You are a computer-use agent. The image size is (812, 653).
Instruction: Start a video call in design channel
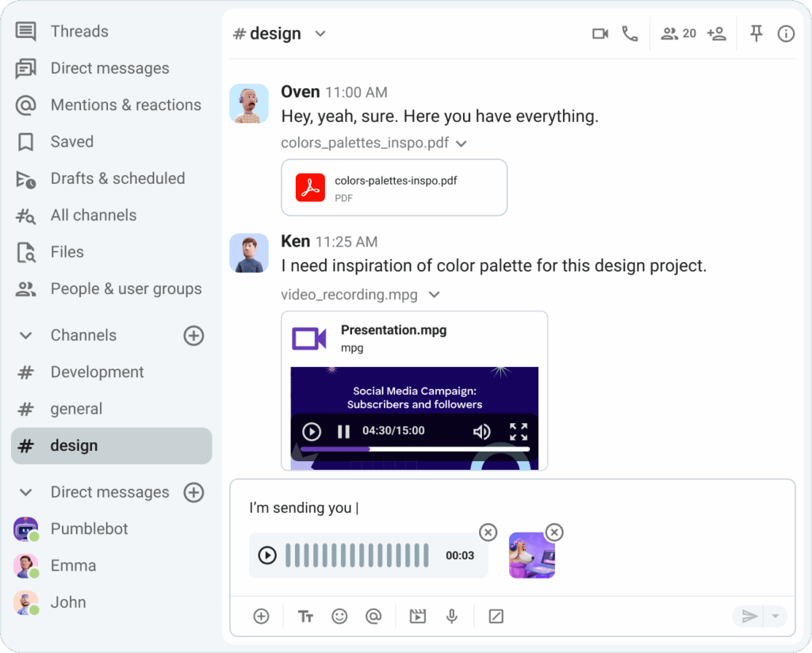point(600,34)
